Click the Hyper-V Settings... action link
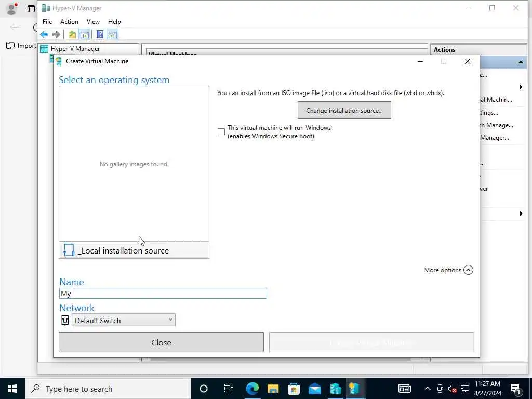The width and height of the screenshot is (532, 399). tap(489, 113)
